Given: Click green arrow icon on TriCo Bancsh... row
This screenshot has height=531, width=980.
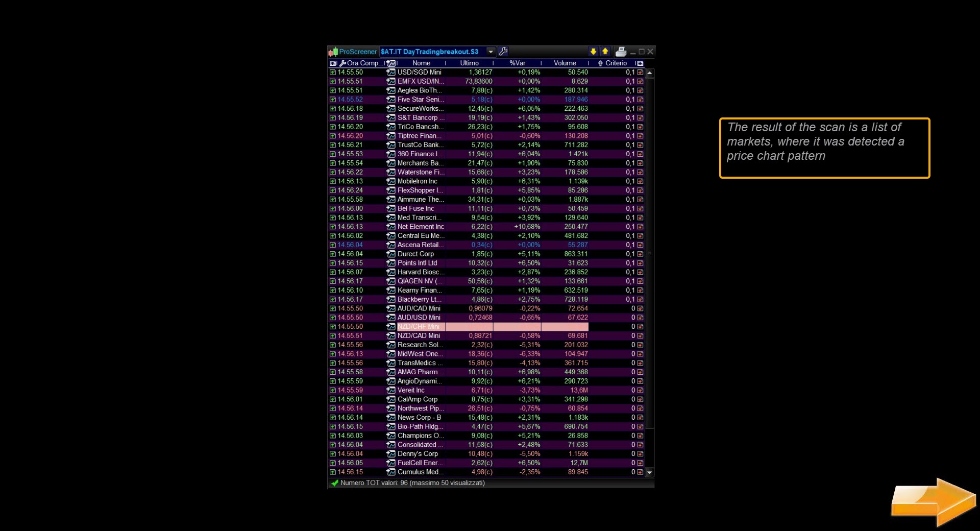Looking at the screenshot, I should pyautogui.click(x=333, y=127).
